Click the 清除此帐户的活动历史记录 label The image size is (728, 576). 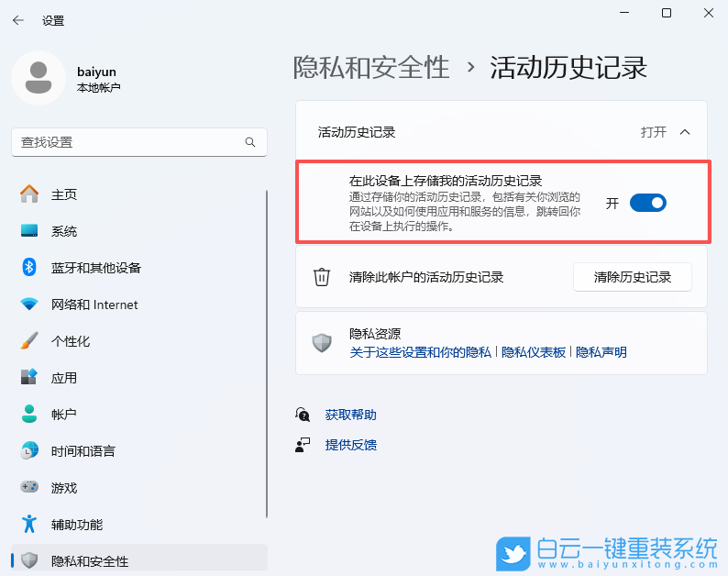[x=426, y=277]
